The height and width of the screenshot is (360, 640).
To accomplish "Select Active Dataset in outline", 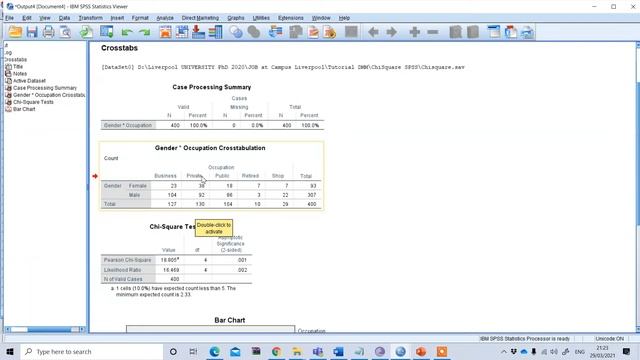I will tap(29, 81).
